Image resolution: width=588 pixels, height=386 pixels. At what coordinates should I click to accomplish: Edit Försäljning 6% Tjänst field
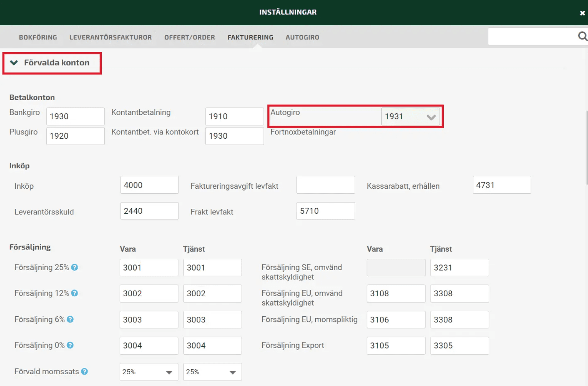[212, 320]
